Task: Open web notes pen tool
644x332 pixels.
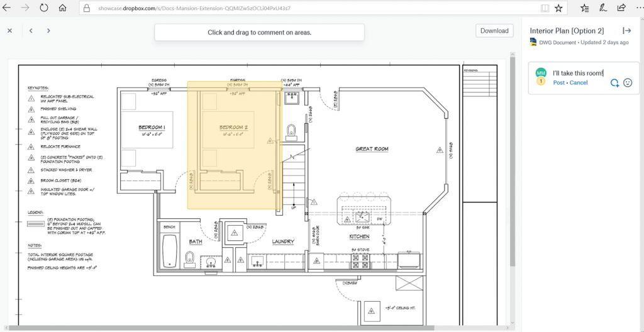Action: (603, 8)
